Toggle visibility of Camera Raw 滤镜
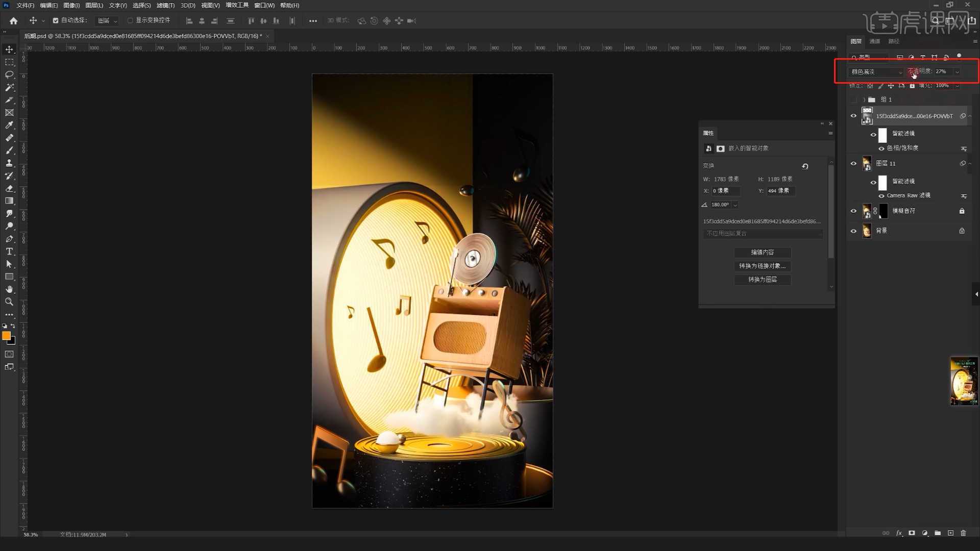This screenshot has width=980, height=551. tap(881, 196)
